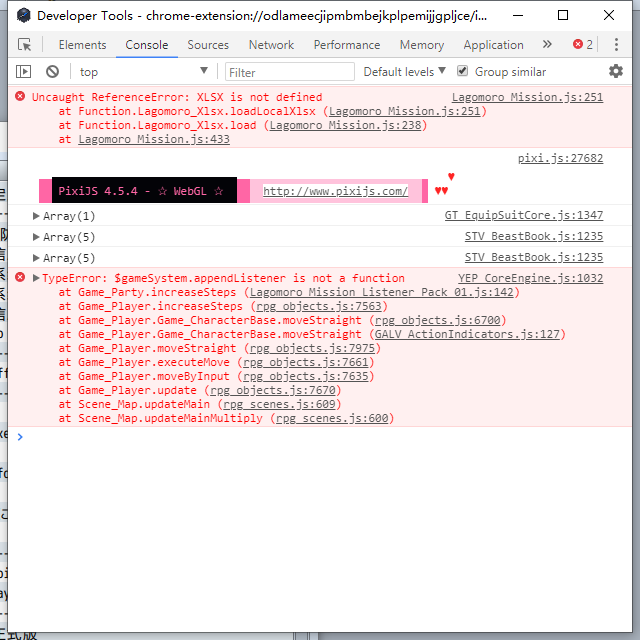Open the Lagomoro_Mission.js:433 stack link

pos(154,139)
